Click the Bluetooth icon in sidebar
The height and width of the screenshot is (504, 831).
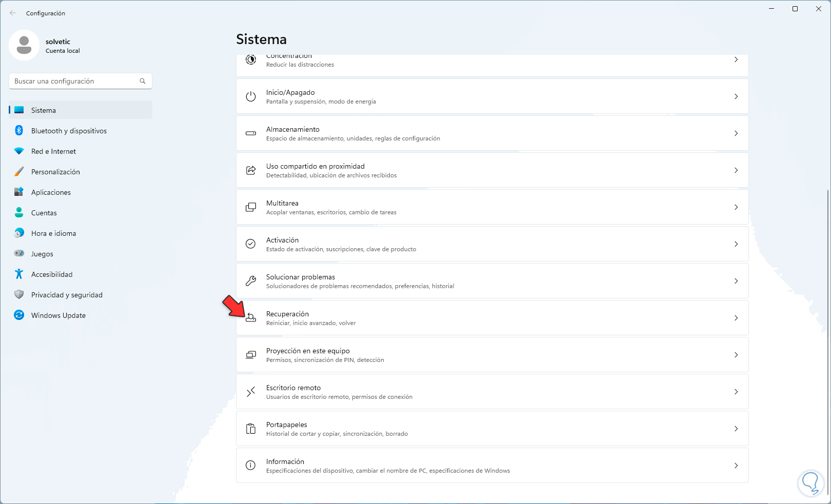pos(19,131)
